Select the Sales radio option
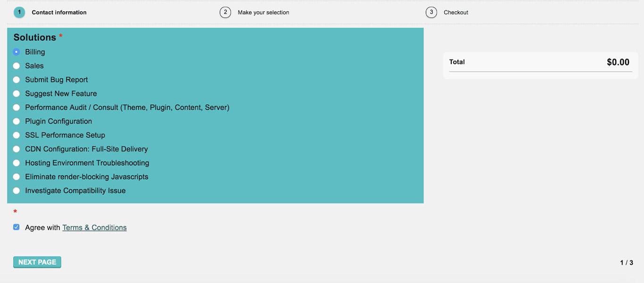The width and height of the screenshot is (644, 283). 17,66
